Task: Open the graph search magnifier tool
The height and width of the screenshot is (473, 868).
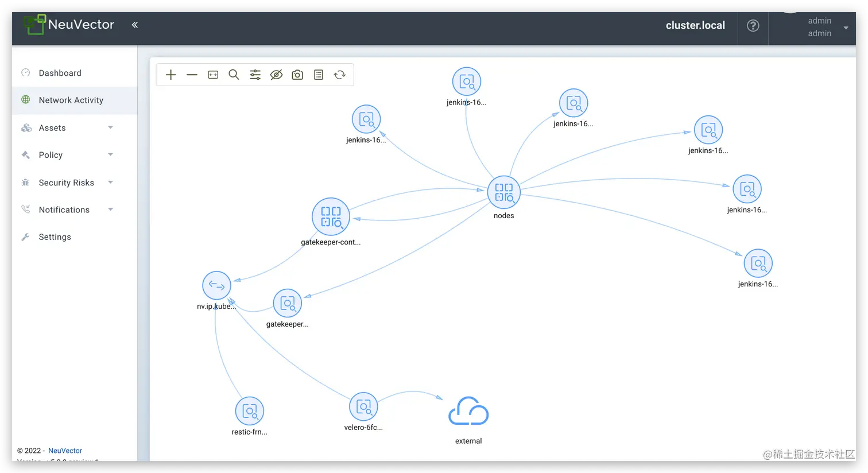Action: 234,75
